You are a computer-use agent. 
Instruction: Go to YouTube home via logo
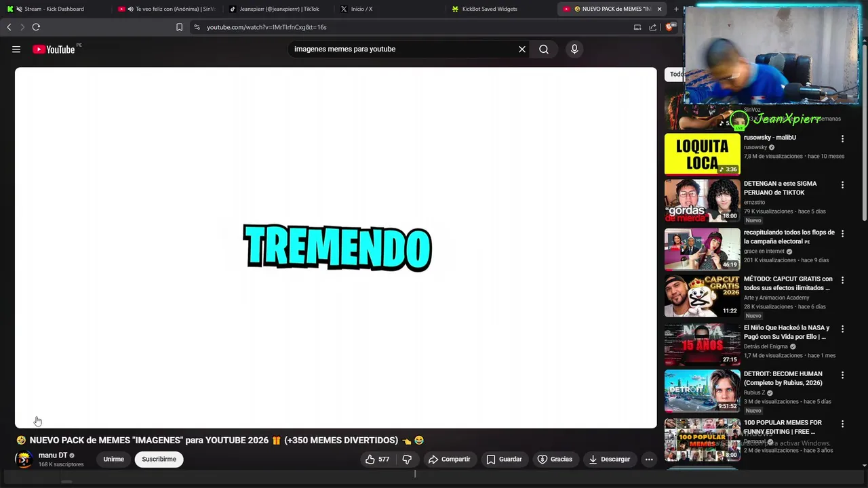pyautogui.click(x=54, y=49)
